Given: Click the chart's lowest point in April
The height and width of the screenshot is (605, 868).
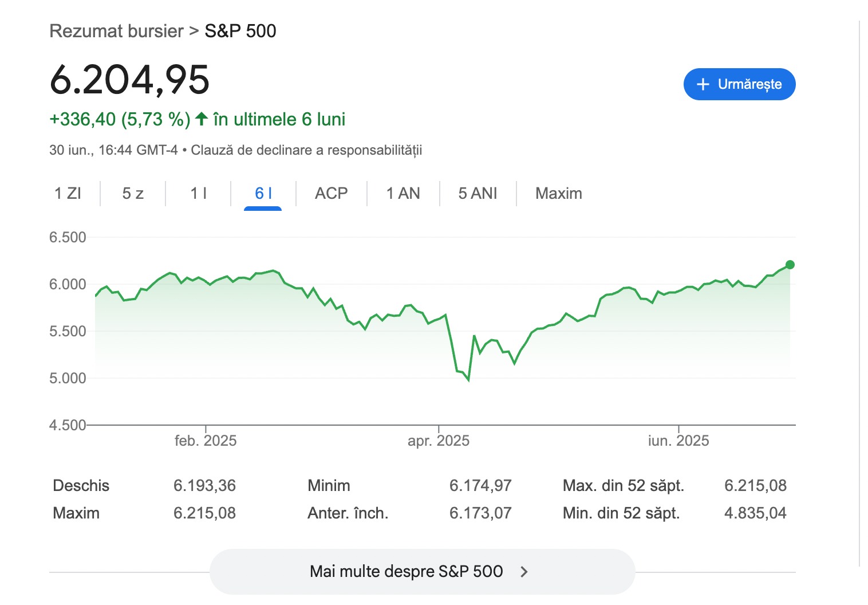Looking at the screenshot, I should tap(469, 380).
